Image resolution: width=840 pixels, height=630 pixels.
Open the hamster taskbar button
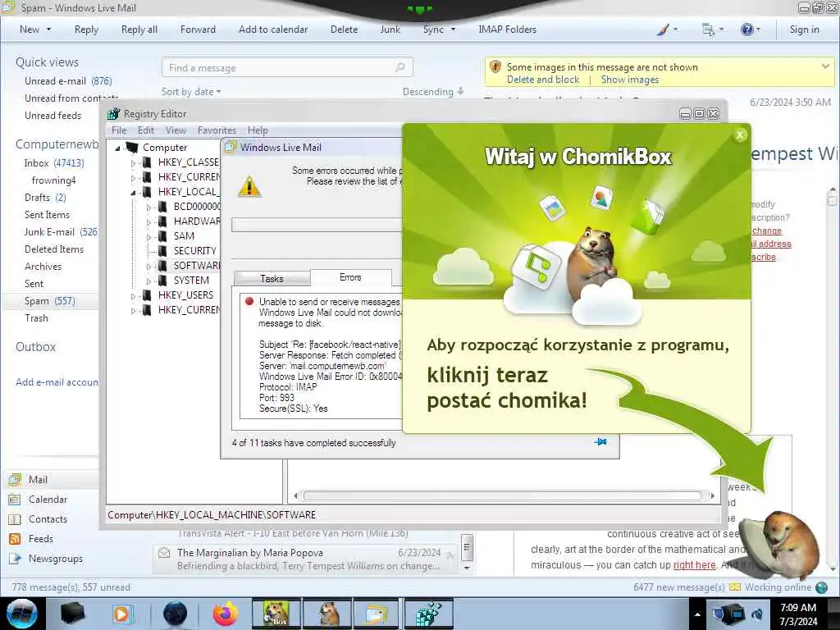(x=327, y=614)
